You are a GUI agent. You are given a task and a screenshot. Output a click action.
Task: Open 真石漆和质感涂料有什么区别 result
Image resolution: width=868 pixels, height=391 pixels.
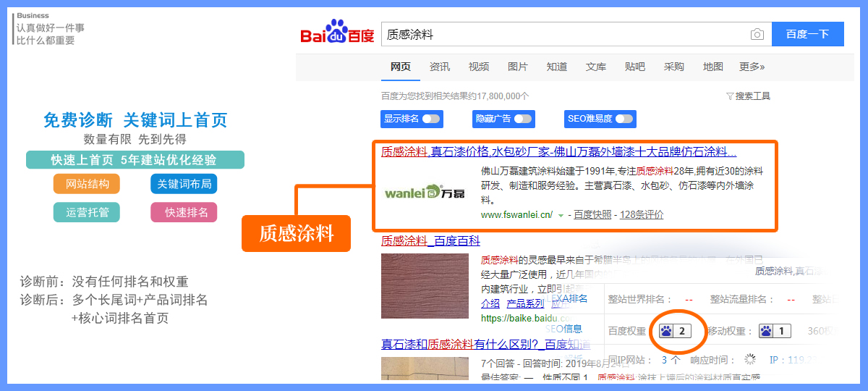[x=485, y=344]
